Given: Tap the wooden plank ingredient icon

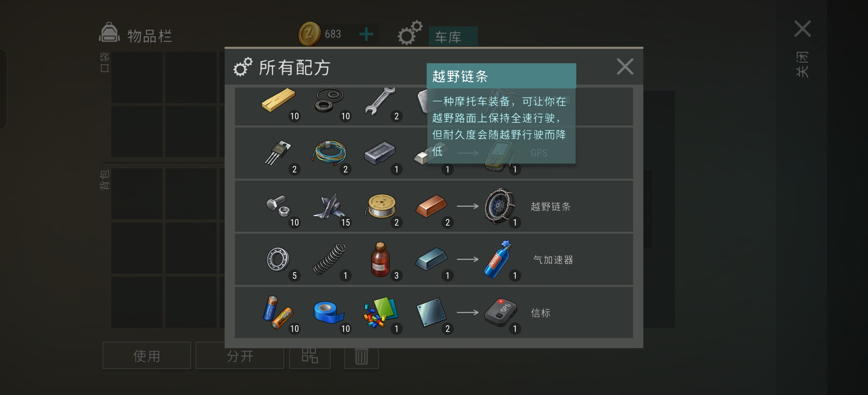Looking at the screenshot, I should coord(278,100).
